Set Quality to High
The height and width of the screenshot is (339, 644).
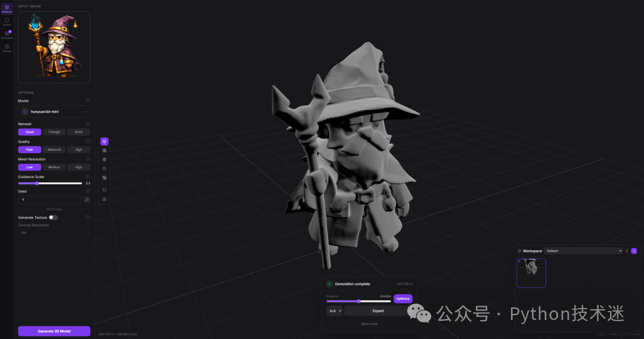pos(79,150)
